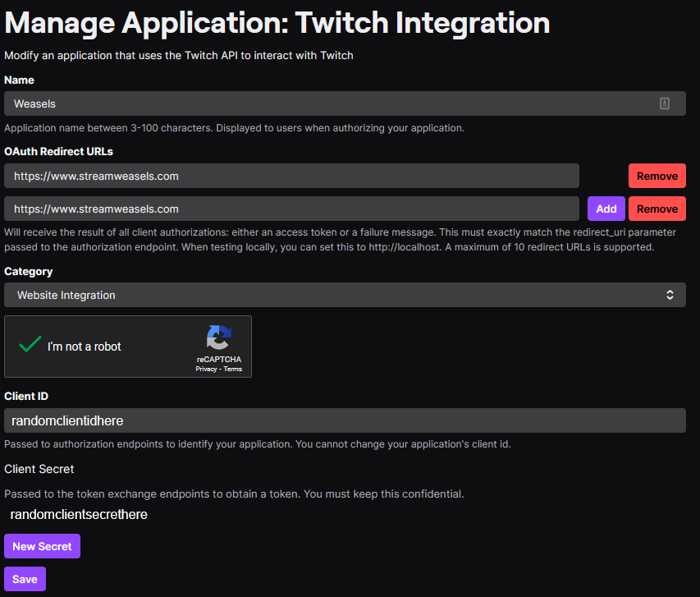Click the OAuth Redirect URLs label
700x597 pixels.
[x=58, y=151]
